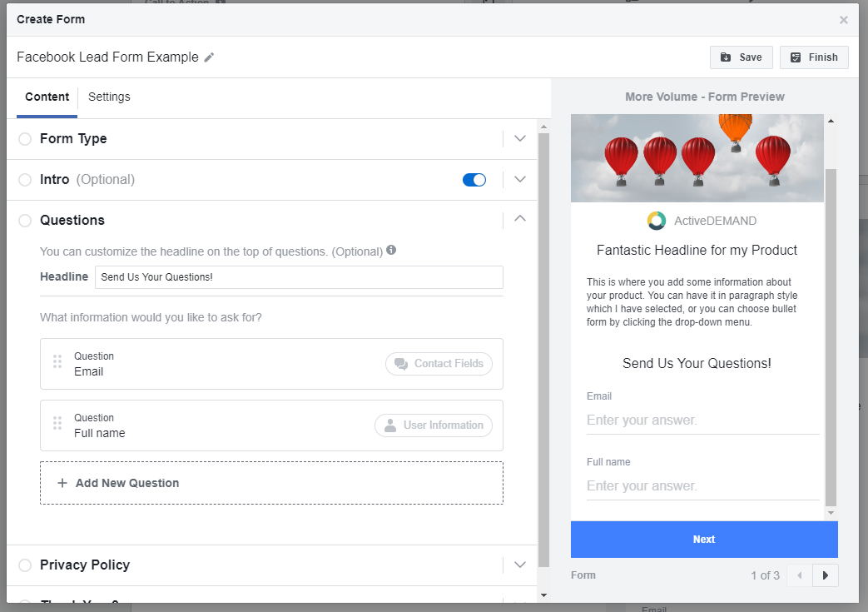868x612 pixels.
Task: Click the Privacy Policy section heading
Action: point(85,565)
